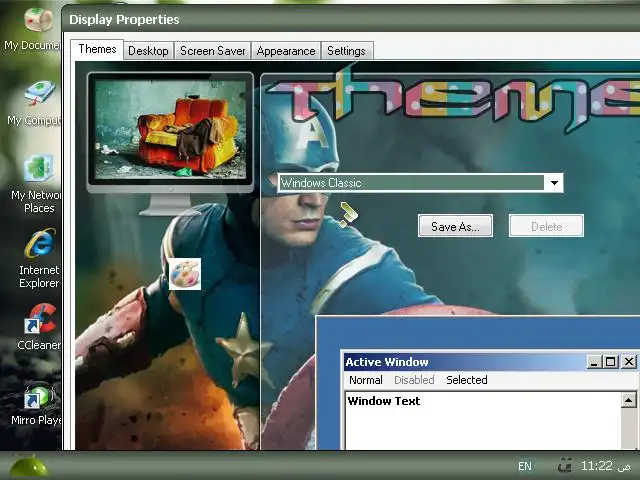Click the Display Properties title bar
The height and width of the screenshot is (480, 640).
[x=351, y=19]
